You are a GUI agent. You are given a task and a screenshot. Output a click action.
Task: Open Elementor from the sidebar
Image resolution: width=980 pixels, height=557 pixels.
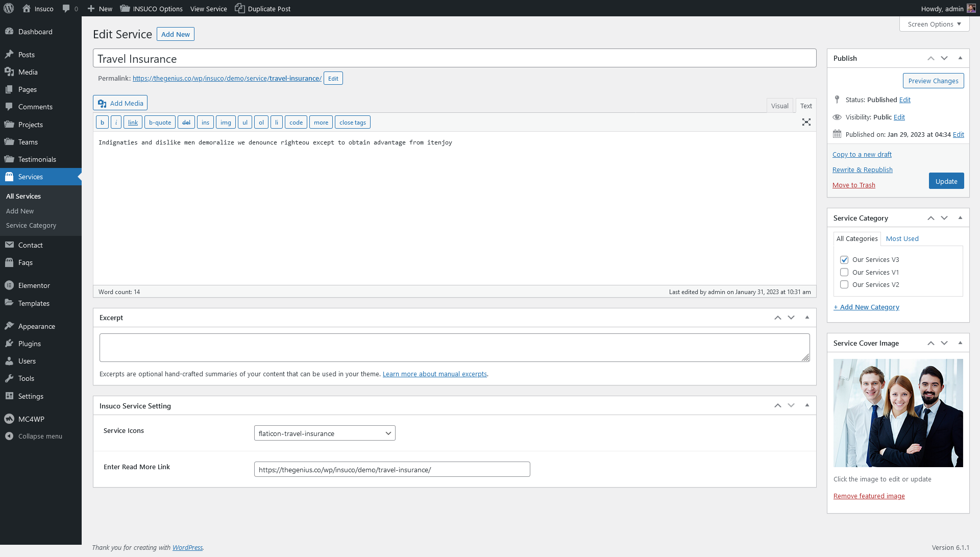tap(34, 285)
